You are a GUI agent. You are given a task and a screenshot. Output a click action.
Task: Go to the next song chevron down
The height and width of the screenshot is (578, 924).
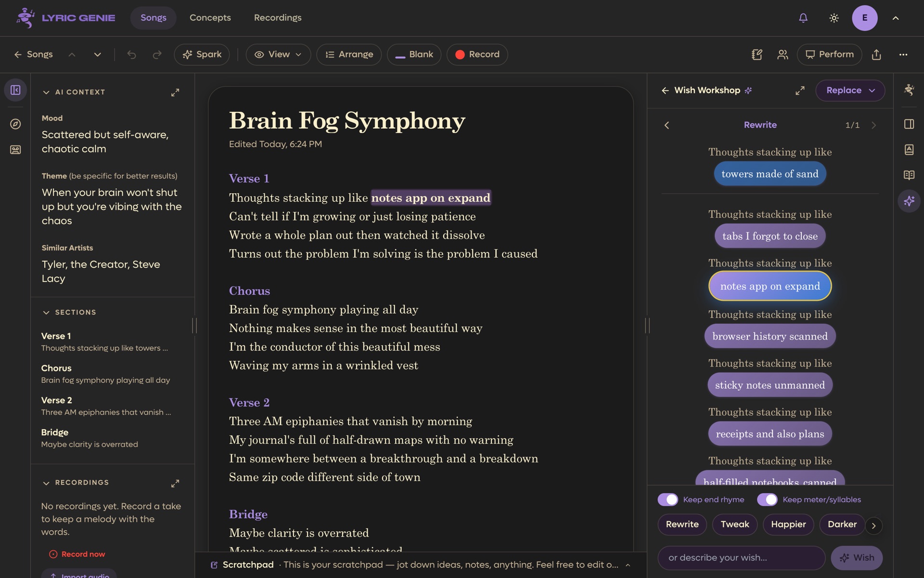pyautogui.click(x=98, y=54)
